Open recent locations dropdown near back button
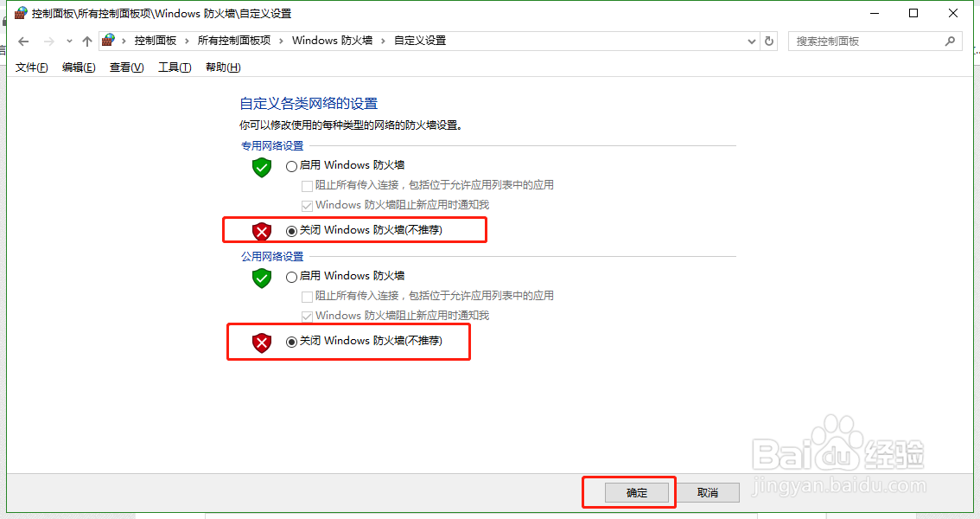The width and height of the screenshot is (980, 519). click(x=69, y=42)
